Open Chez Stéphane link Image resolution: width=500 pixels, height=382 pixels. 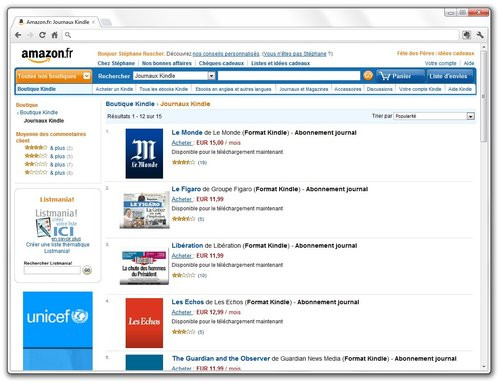116,63
